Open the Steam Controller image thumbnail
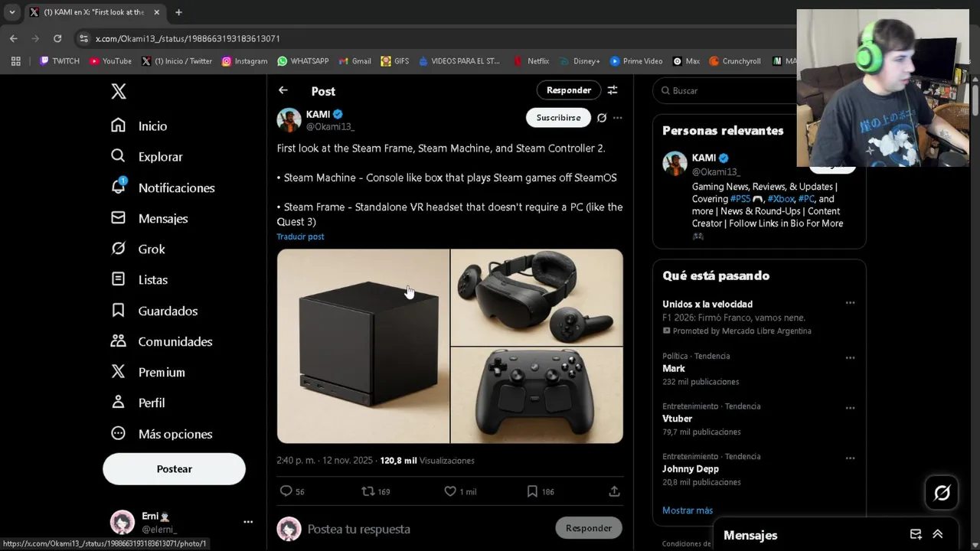This screenshot has height=551, width=980. (537, 395)
